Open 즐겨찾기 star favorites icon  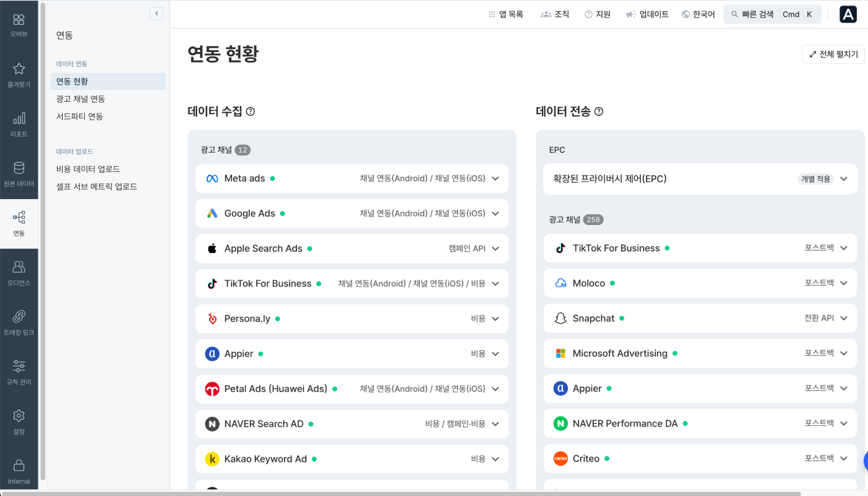tap(19, 69)
